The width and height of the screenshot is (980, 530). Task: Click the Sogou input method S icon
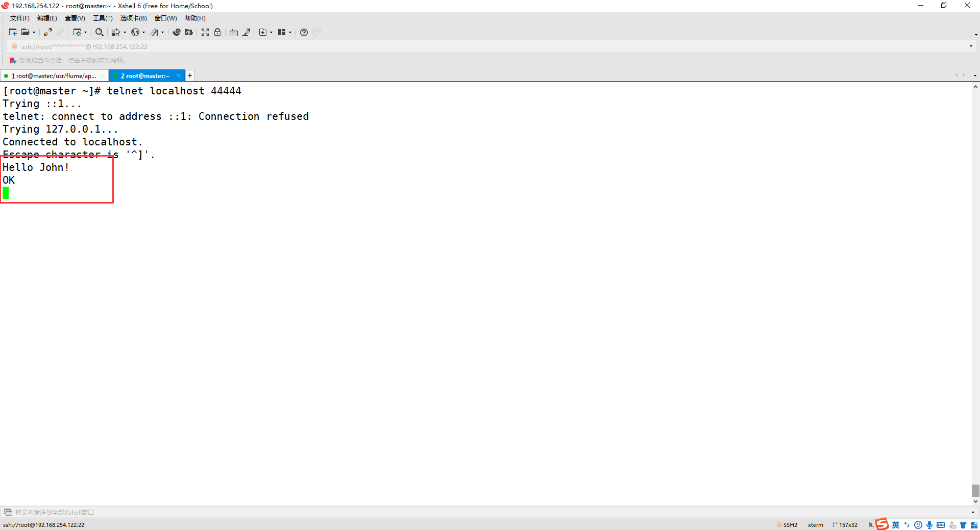click(x=882, y=524)
